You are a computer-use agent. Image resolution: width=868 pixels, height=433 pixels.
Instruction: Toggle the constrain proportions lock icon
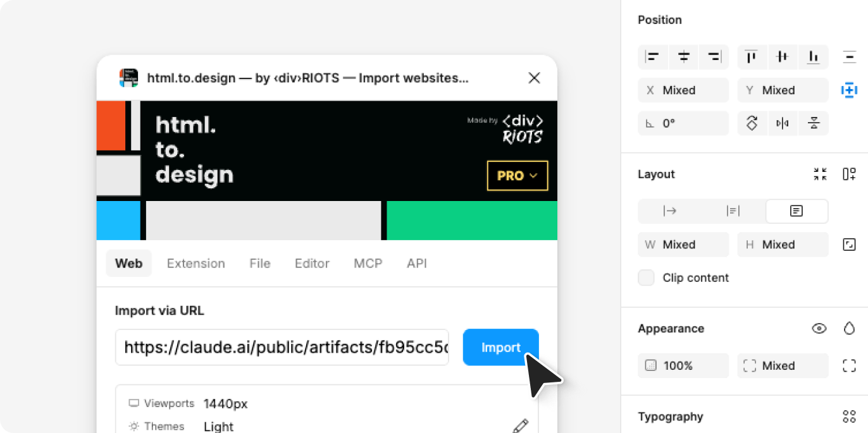(x=849, y=245)
